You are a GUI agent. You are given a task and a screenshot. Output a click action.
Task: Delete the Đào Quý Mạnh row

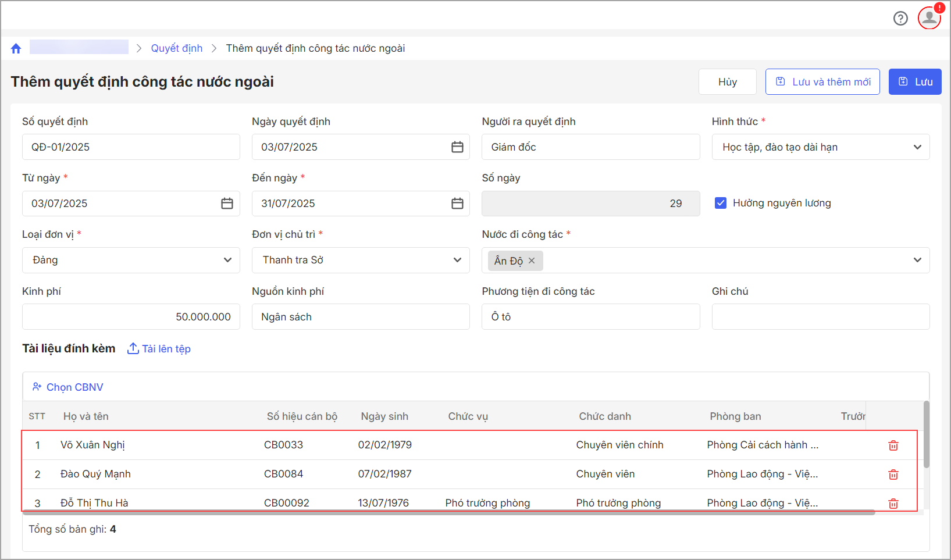893,475
